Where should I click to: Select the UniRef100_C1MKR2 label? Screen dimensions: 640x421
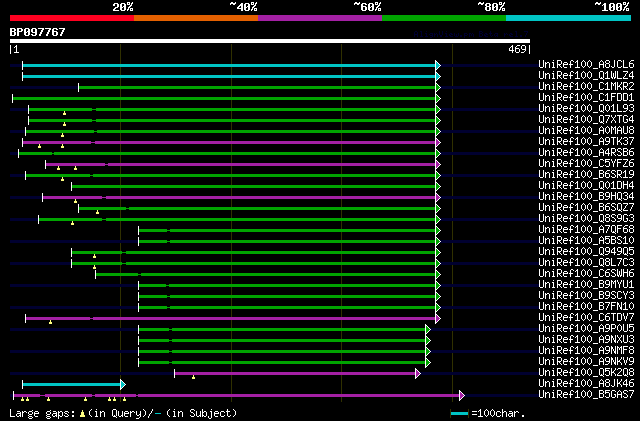click(x=586, y=87)
